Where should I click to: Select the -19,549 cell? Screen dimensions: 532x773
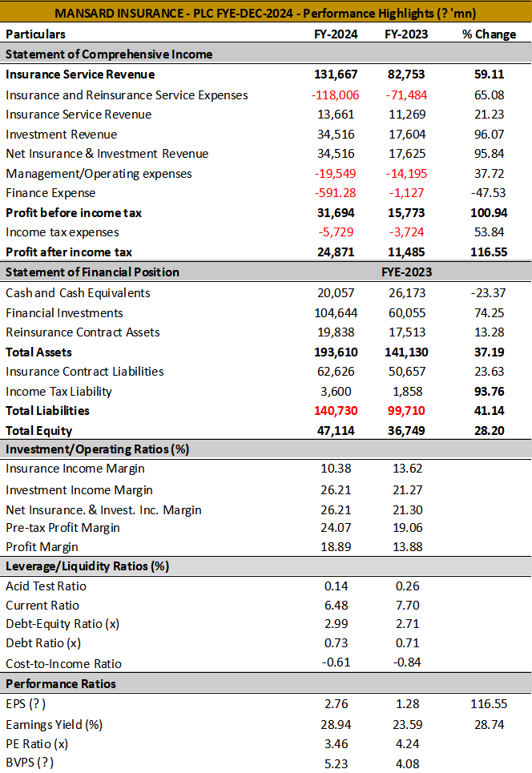pyautogui.click(x=335, y=174)
